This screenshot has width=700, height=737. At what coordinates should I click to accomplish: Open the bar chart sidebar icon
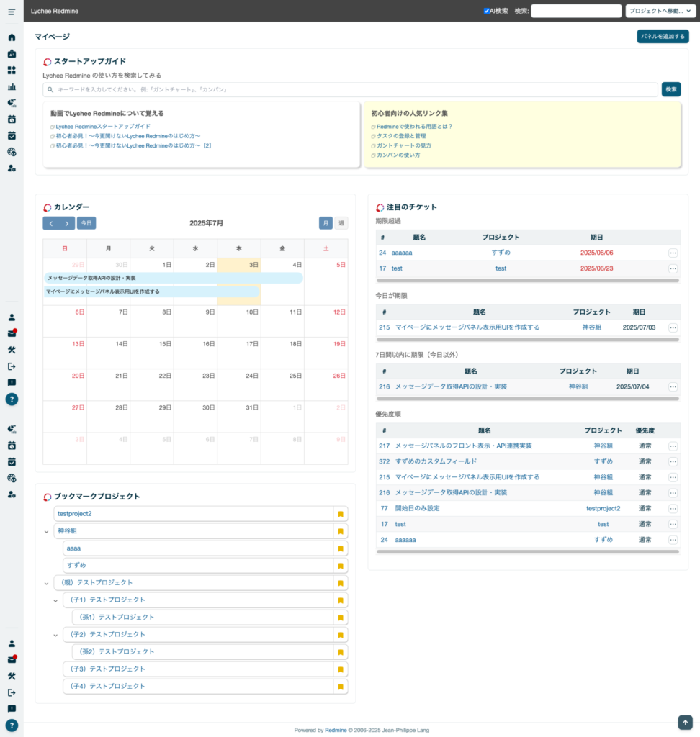pos(12,86)
